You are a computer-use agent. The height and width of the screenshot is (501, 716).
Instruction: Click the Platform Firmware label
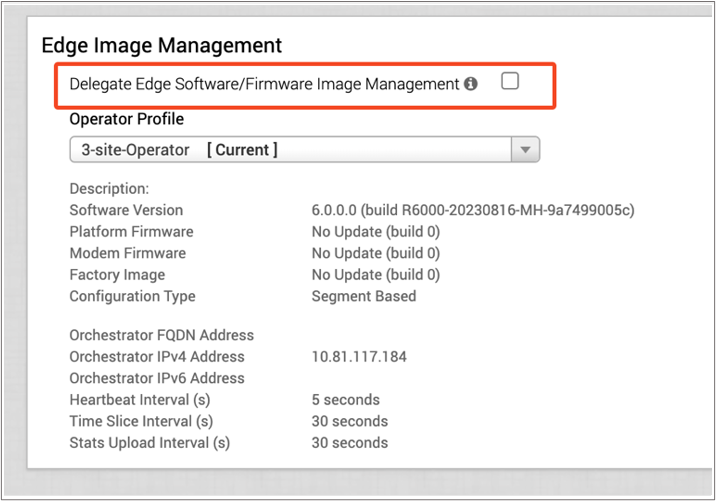[x=131, y=232]
